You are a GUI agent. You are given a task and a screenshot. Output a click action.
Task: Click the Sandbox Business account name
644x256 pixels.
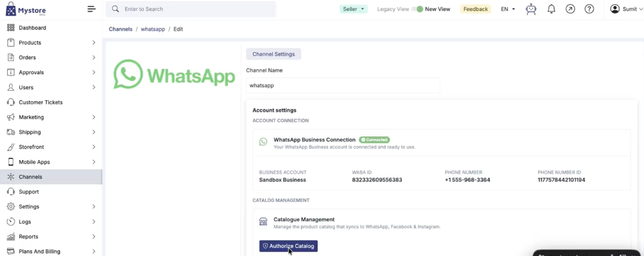282,180
